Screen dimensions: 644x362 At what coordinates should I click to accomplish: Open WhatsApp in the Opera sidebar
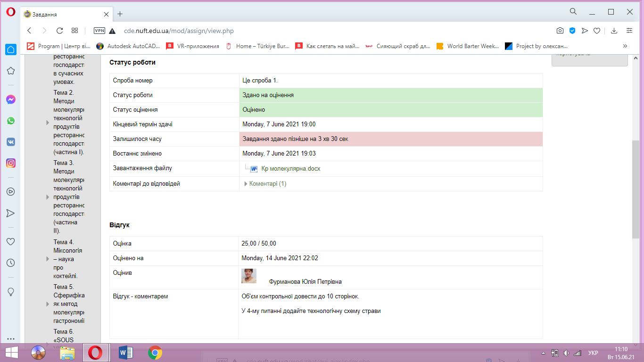11,121
